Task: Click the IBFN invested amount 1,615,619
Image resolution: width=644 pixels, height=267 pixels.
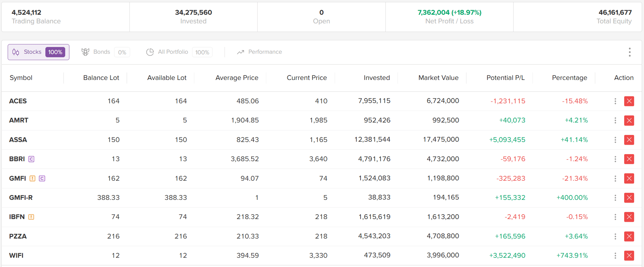Action: click(374, 217)
